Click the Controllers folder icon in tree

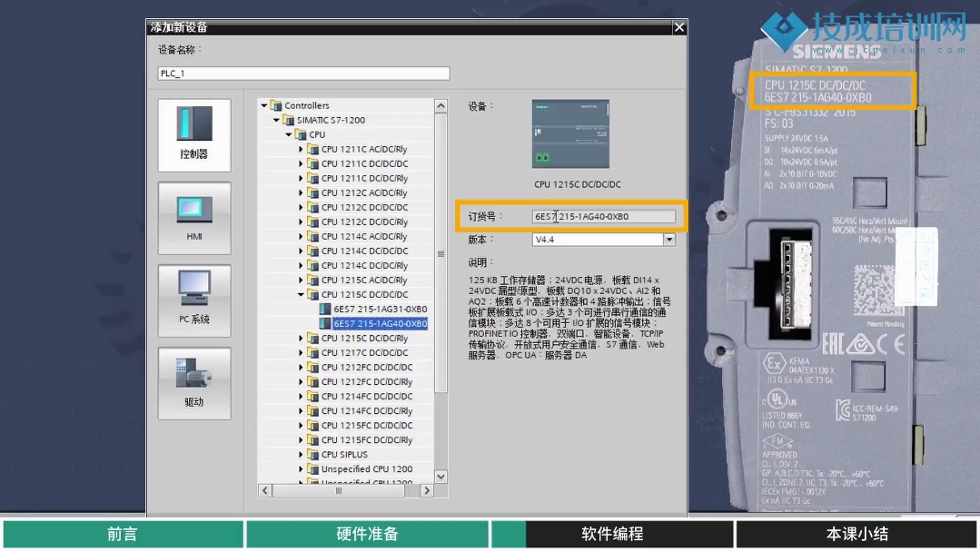point(275,105)
